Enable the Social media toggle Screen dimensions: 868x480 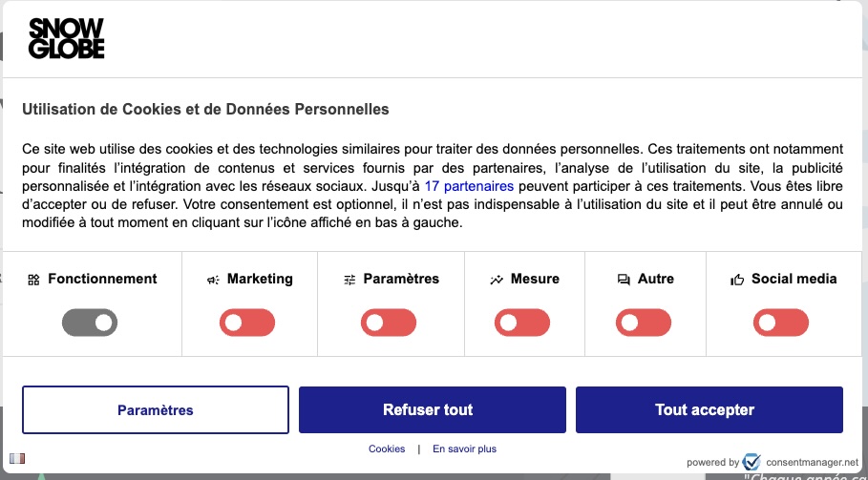click(780, 323)
